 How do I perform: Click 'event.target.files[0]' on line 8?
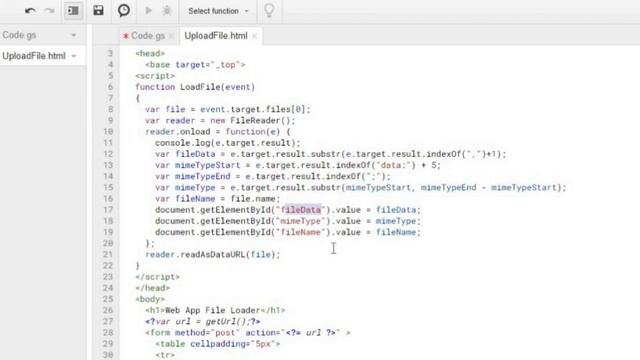click(253, 109)
